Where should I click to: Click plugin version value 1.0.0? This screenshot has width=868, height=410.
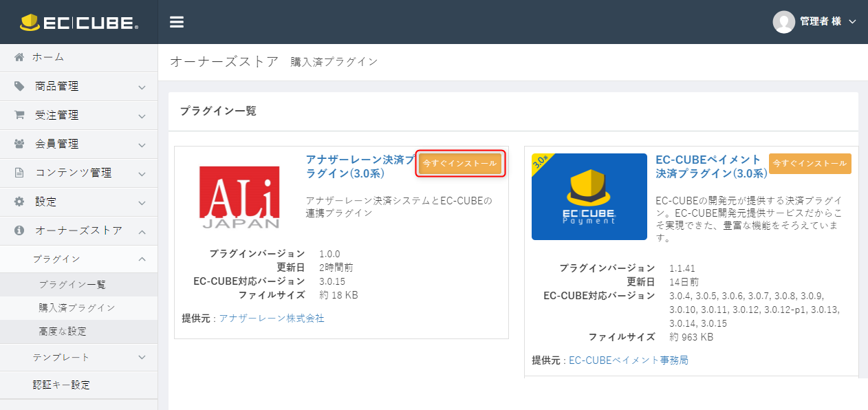(329, 254)
